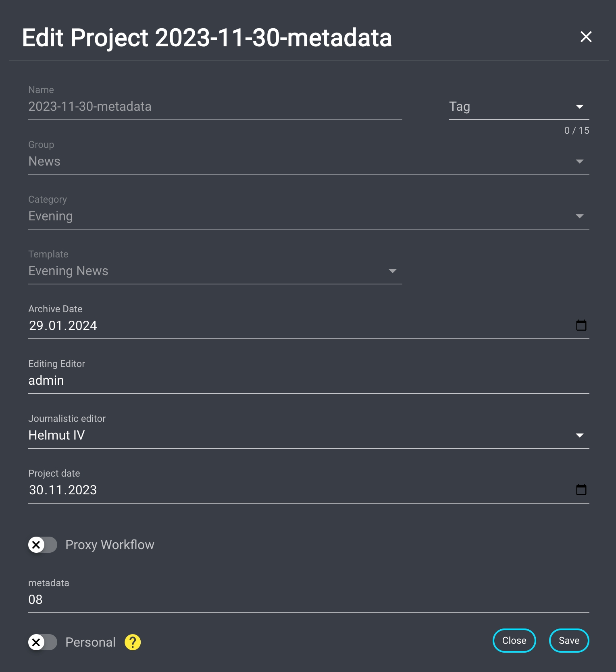616x672 pixels.
Task: Expand the Group News dropdown arrow
Action: (579, 162)
